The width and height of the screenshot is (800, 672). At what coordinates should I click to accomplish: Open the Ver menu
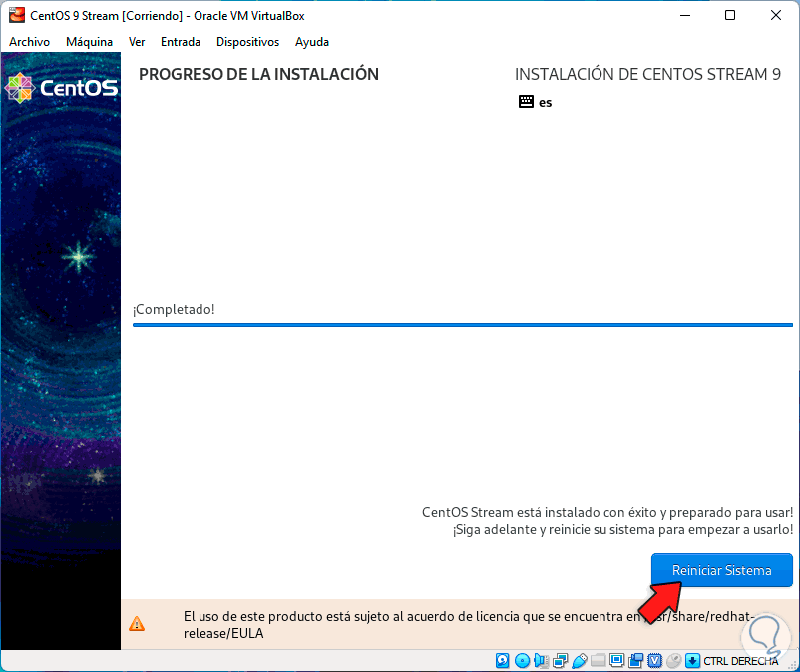(137, 42)
